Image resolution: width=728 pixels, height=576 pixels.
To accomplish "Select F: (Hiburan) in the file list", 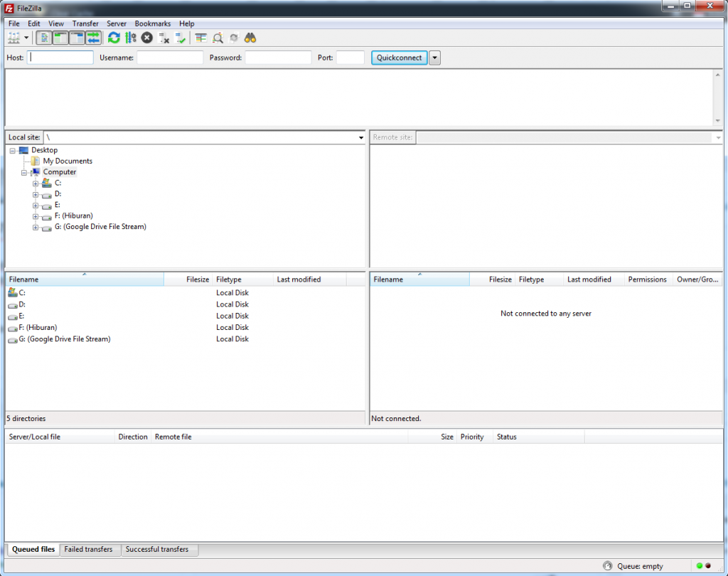I will [x=38, y=328].
